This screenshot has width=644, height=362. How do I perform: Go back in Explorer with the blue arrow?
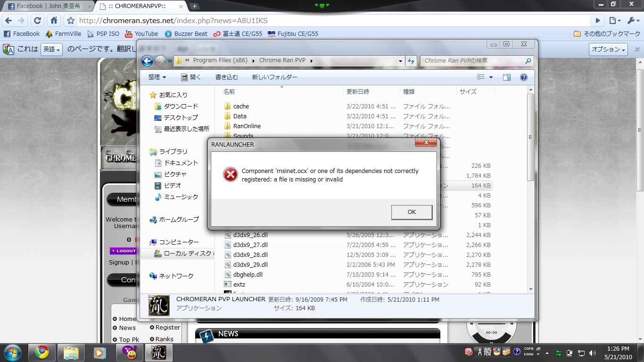147,61
